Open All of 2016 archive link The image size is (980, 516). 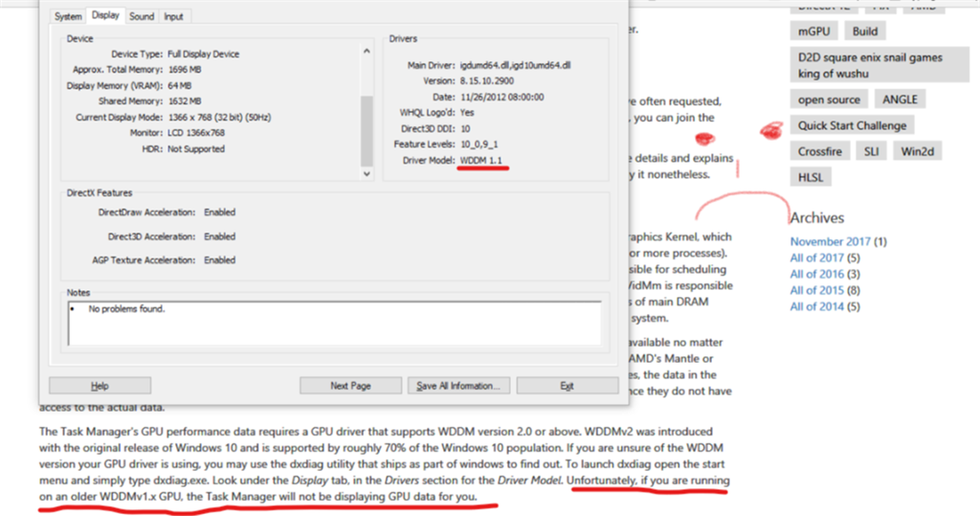[x=817, y=274]
